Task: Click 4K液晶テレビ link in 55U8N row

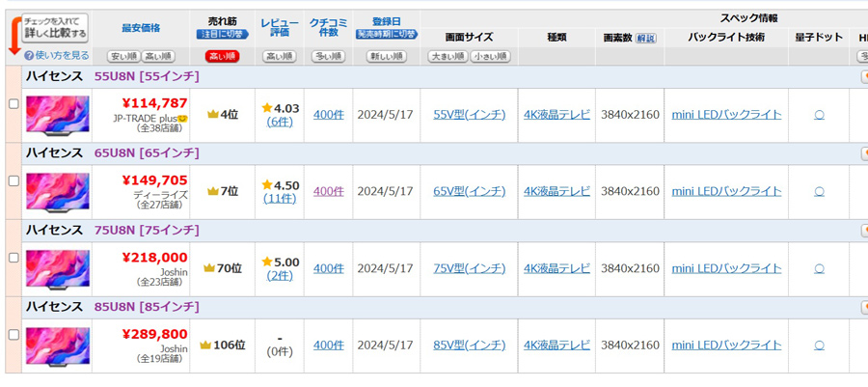Action: pyautogui.click(x=556, y=115)
